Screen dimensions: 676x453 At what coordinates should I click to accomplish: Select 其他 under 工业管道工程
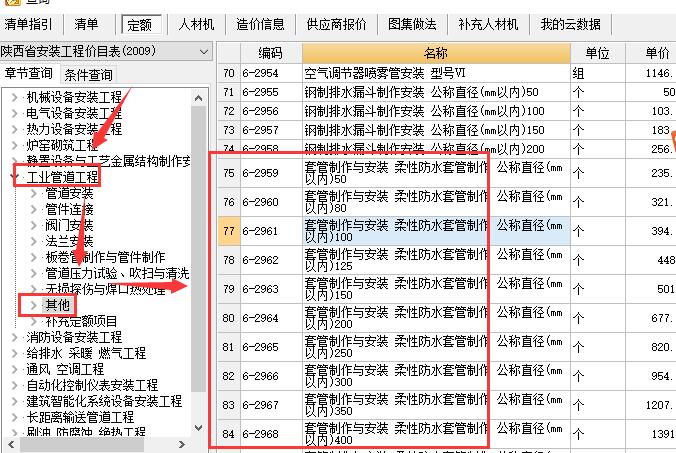coord(57,305)
